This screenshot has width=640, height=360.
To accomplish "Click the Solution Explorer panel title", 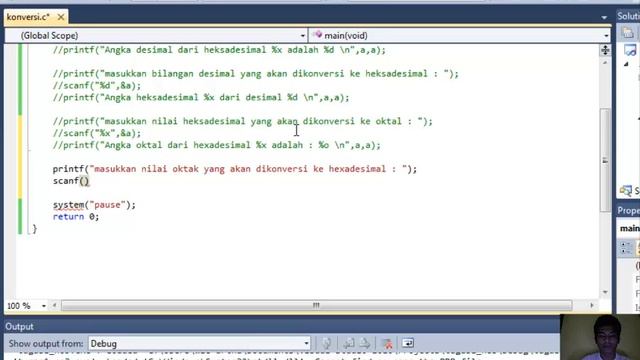I will pos(629,16).
